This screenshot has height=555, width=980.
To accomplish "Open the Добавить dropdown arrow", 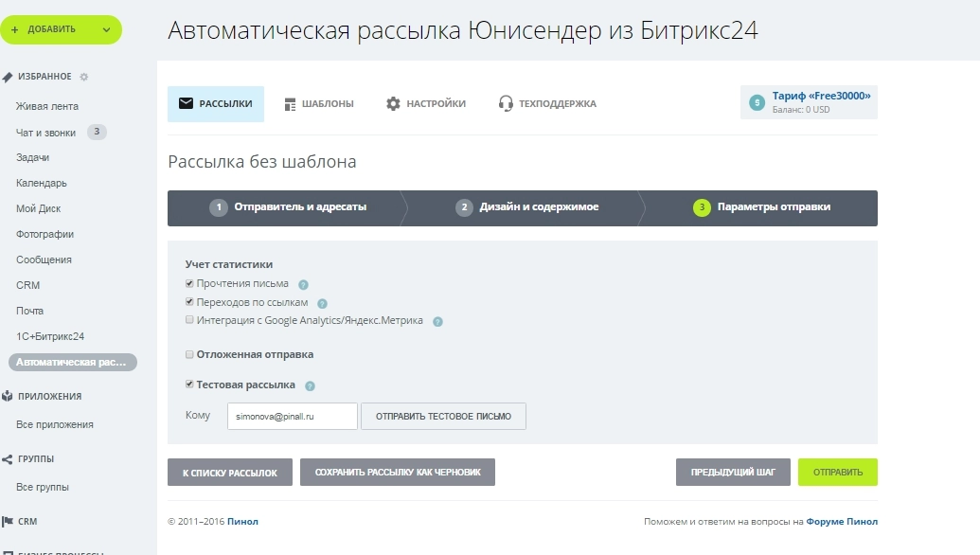I will 106,29.
